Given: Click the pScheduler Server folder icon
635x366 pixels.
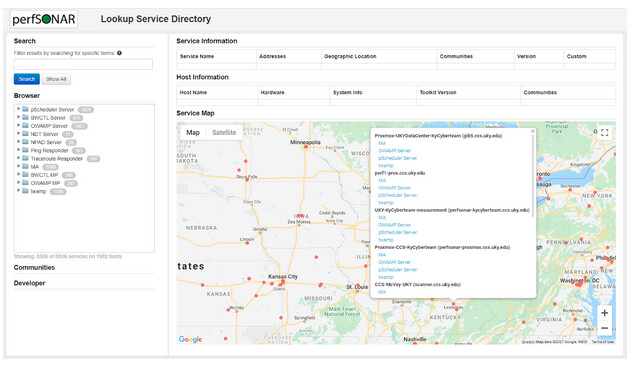Looking at the screenshot, I should click(25, 109).
